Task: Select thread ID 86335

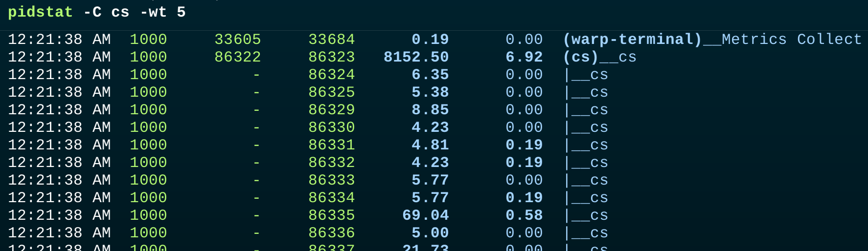Action: (331, 215)
